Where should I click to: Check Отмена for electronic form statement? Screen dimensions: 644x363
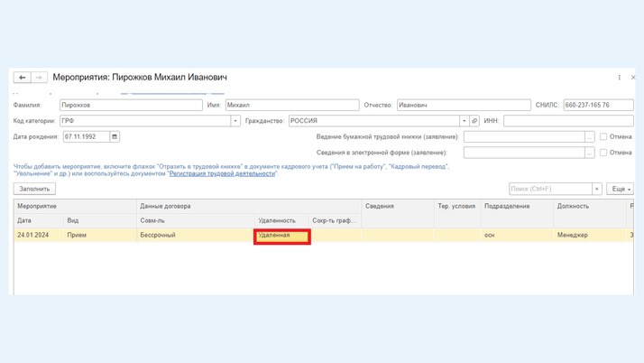(x=603, y=153)
